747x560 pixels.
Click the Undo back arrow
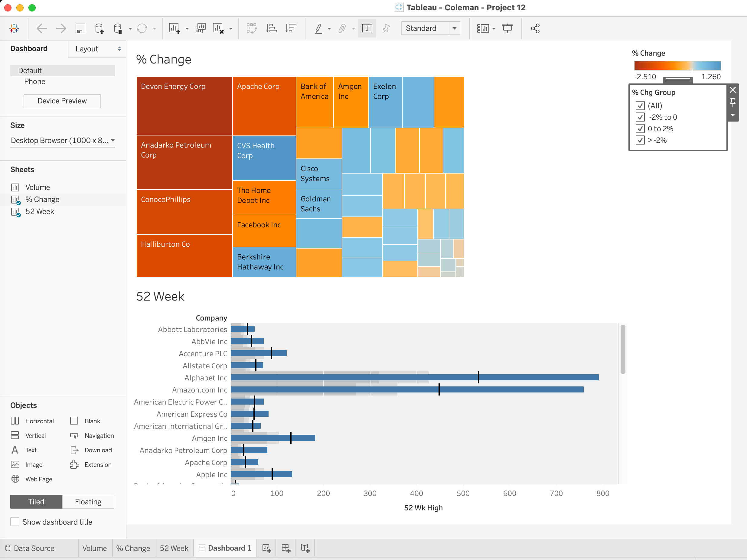41,28
